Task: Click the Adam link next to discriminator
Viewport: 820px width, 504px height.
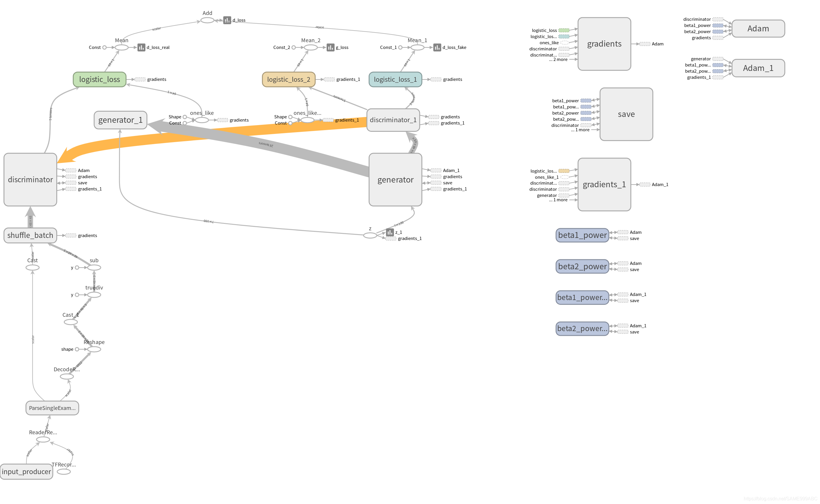Action: [x=83, y=170]
